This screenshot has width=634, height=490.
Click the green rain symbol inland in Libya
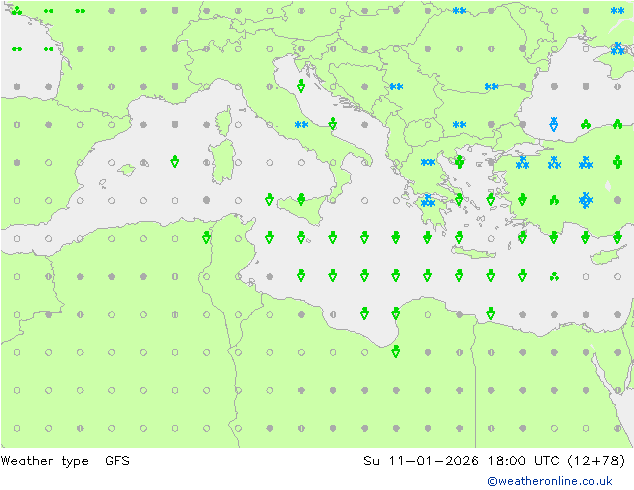[396, 351]
